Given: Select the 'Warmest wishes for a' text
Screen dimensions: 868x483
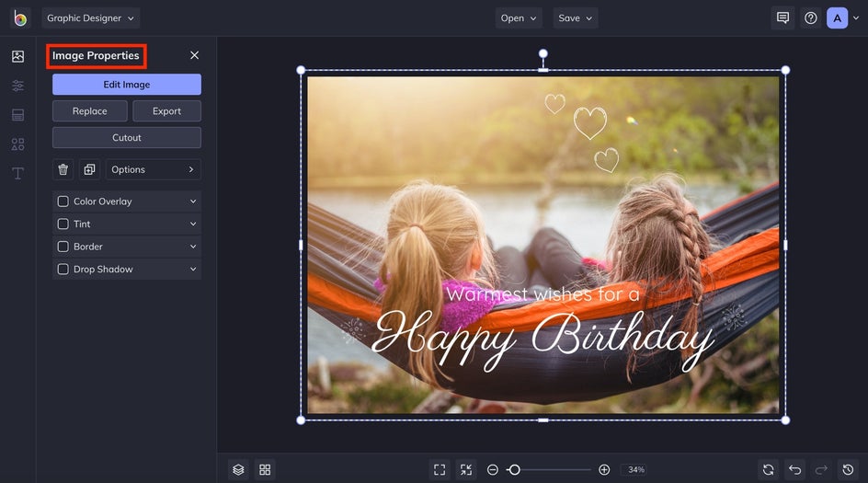Looking at the screenshot, I should tap(542, 294).
